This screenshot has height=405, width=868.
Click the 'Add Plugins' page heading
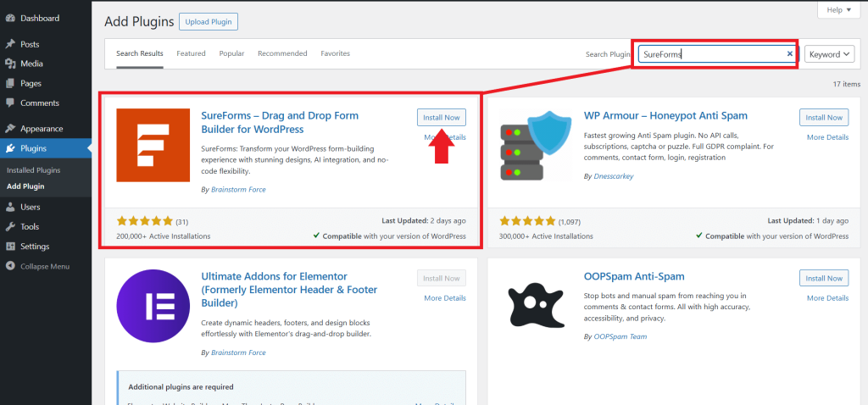140,22
